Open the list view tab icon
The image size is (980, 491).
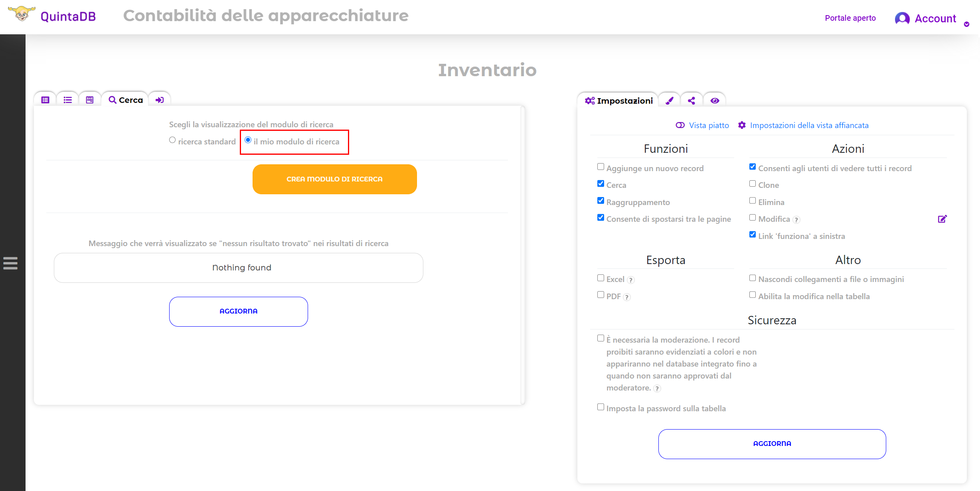coord(67,100)
